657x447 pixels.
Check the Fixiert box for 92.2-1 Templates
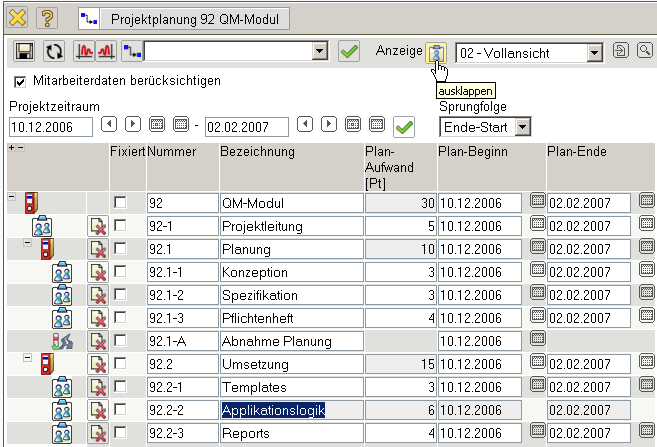[120, 387]
